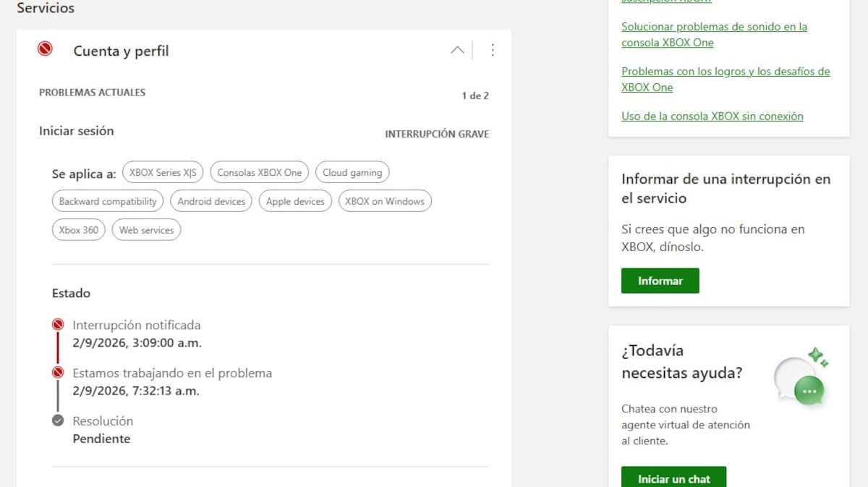Viewport: 868px width, 487px height.
Task: Click the chat bubble help icon
Action: tap(801, 378)
